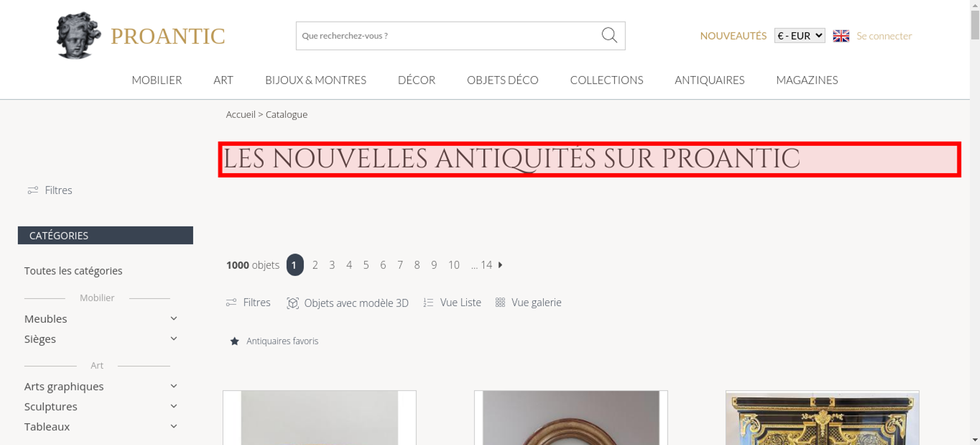Screen dimensions: 980x445
Task: Show objects with 3D model icon
Action: pyautogui.click(x=293, y=303)
